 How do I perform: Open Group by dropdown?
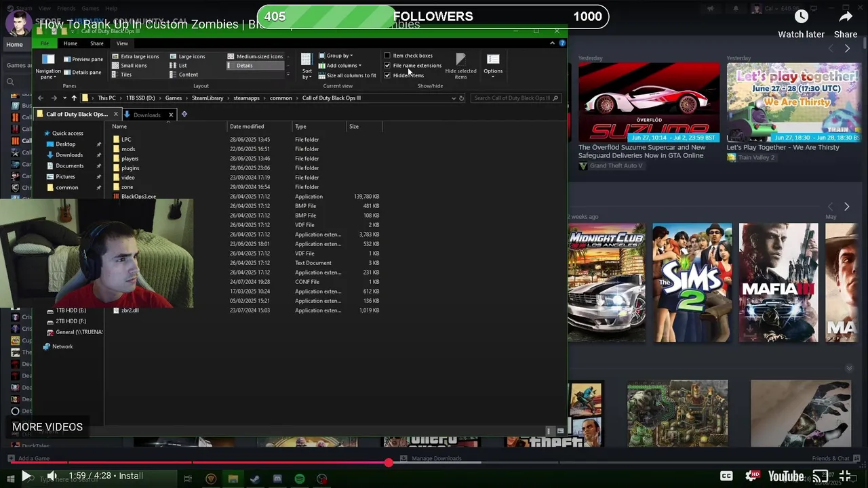(x=336, y=56)
